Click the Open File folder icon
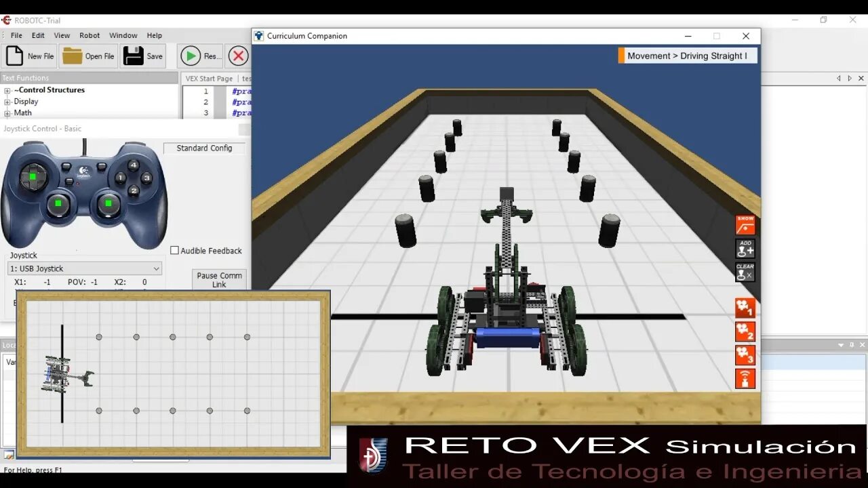This screenshot has width=868, height=488. click(x=72, y=56)
